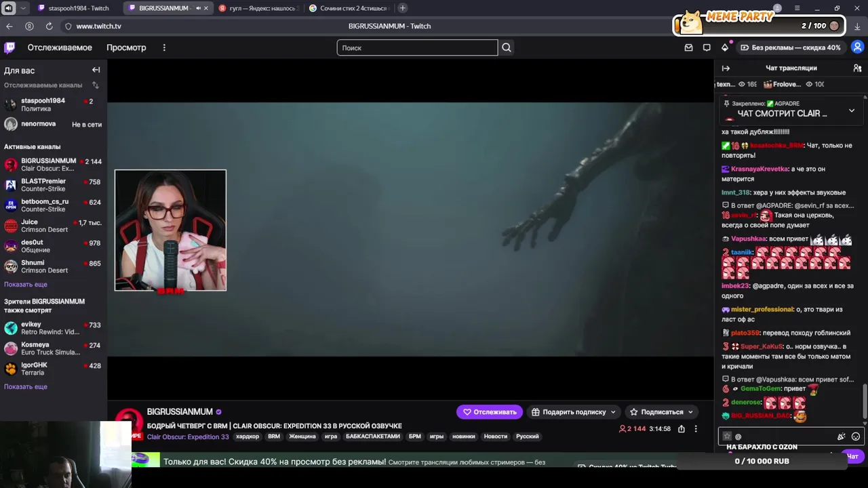
Task: Click the star badge in chat input
Action: (727, 436)
